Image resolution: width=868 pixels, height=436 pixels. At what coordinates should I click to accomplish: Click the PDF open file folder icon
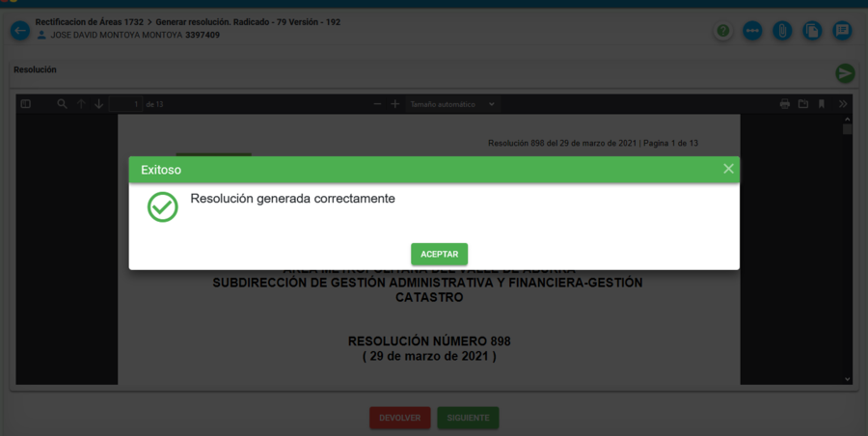pyautogui.click(x=802, y=104)
